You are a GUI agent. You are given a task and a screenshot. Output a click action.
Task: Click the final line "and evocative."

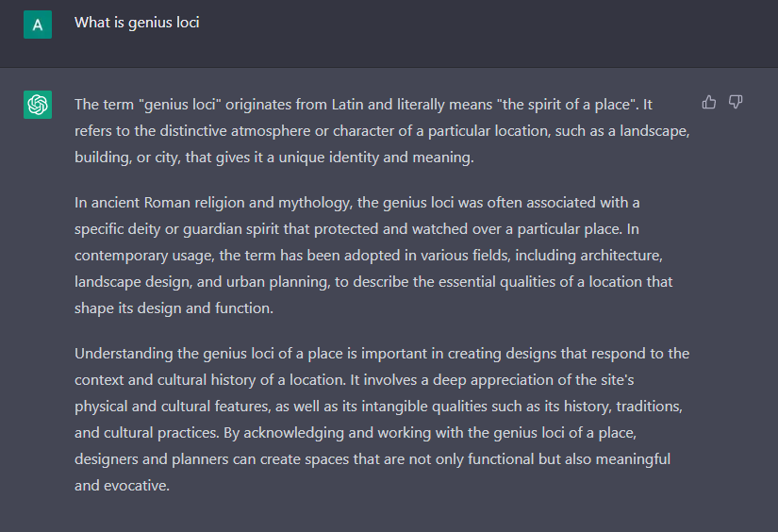pos(122,486)
